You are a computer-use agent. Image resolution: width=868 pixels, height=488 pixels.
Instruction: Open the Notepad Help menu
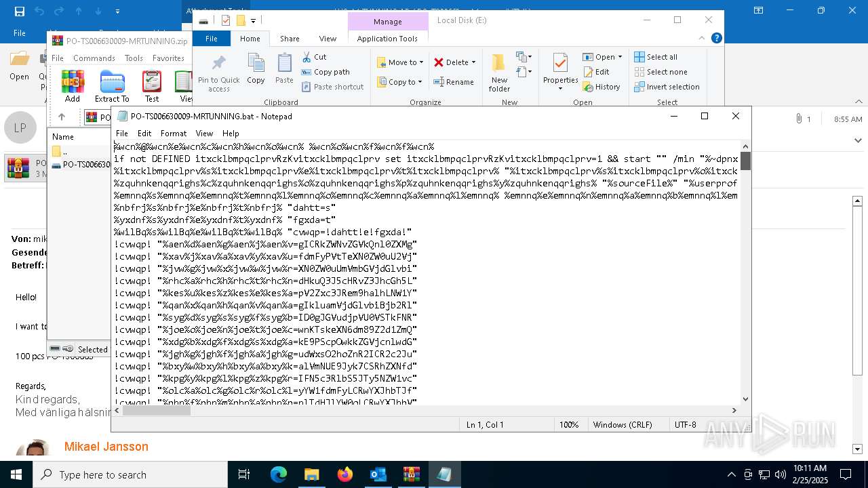[231, 134]
